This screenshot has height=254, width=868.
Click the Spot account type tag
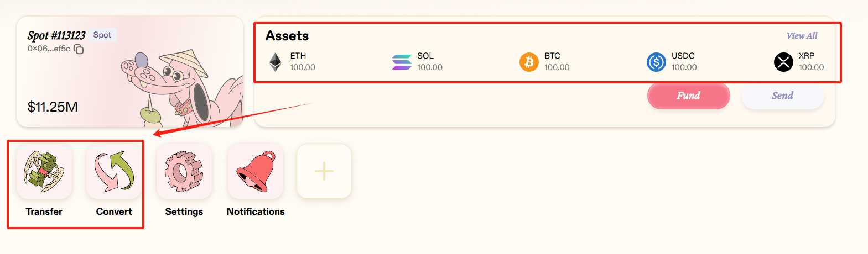pos(102,35)
